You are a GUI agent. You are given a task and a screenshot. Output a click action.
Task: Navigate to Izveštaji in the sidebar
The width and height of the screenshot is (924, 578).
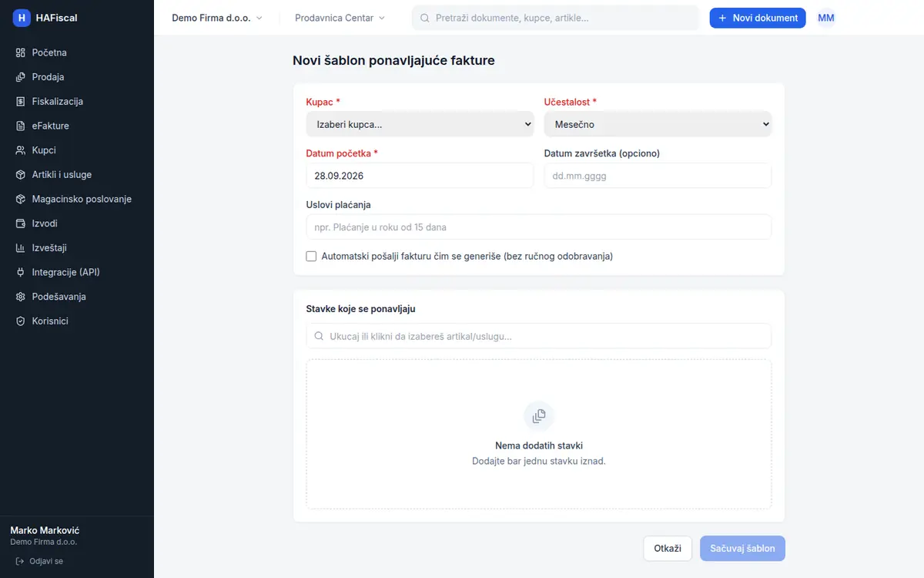click(x=77, y=248)
